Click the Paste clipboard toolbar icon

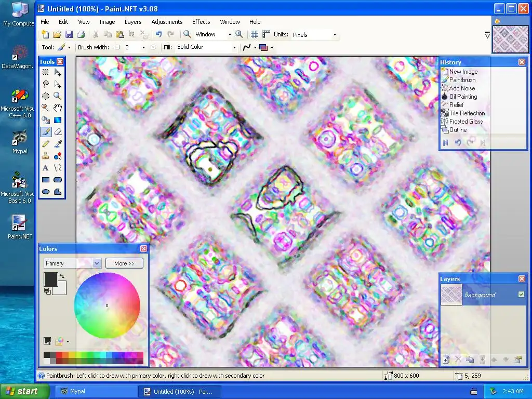tap(119, 34)
